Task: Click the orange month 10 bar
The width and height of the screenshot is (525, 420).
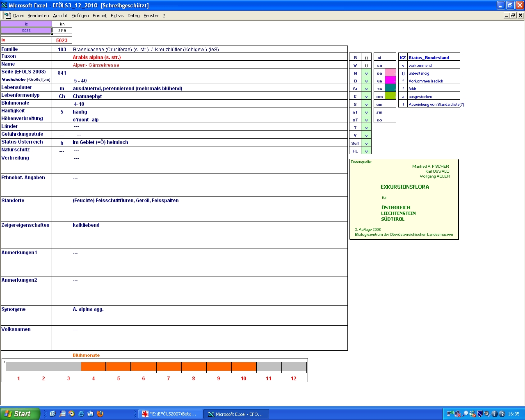Action: [x=244, y=367]
